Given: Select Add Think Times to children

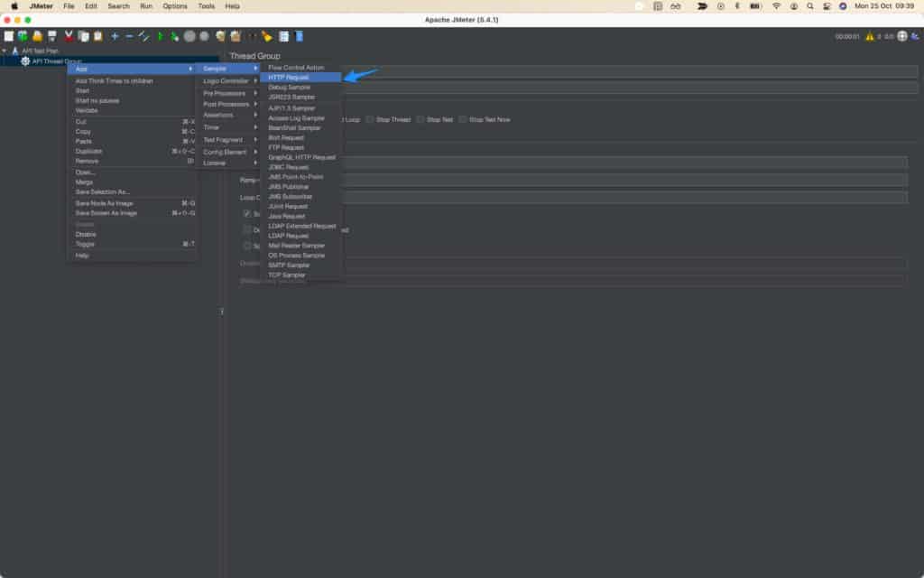Looking at the screenshot, I should [x=132, y=80].
